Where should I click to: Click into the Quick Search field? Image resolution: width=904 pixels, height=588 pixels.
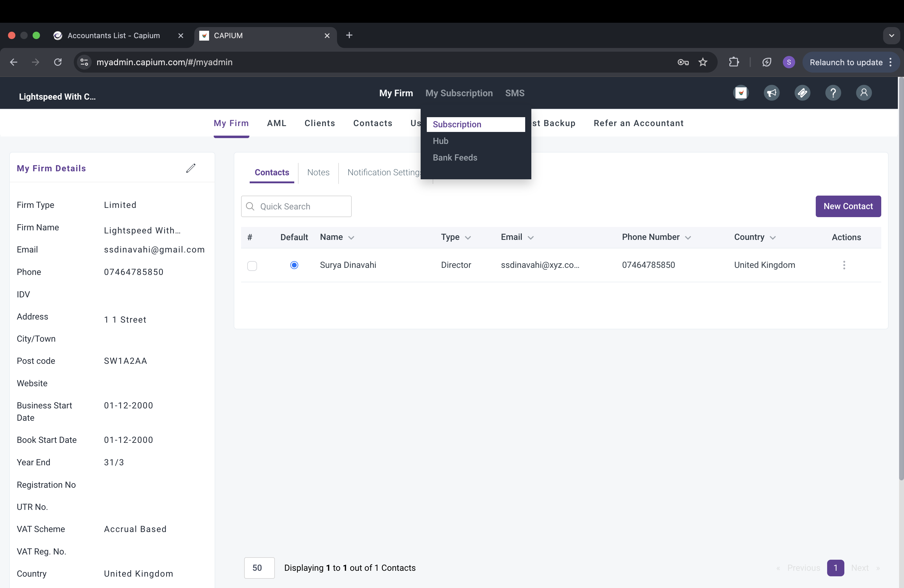(x=302, y=207)
